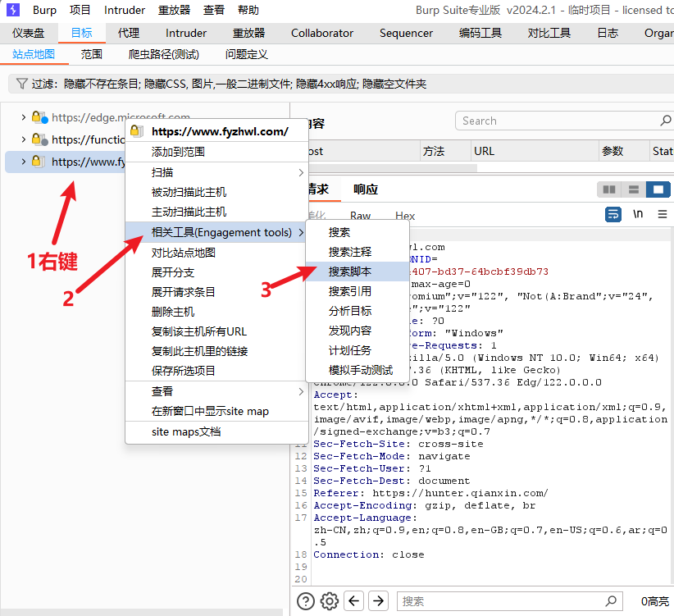Switch to the 对比工具 tab
Viewport: 674px width, 616px height.
pos(549,33)
